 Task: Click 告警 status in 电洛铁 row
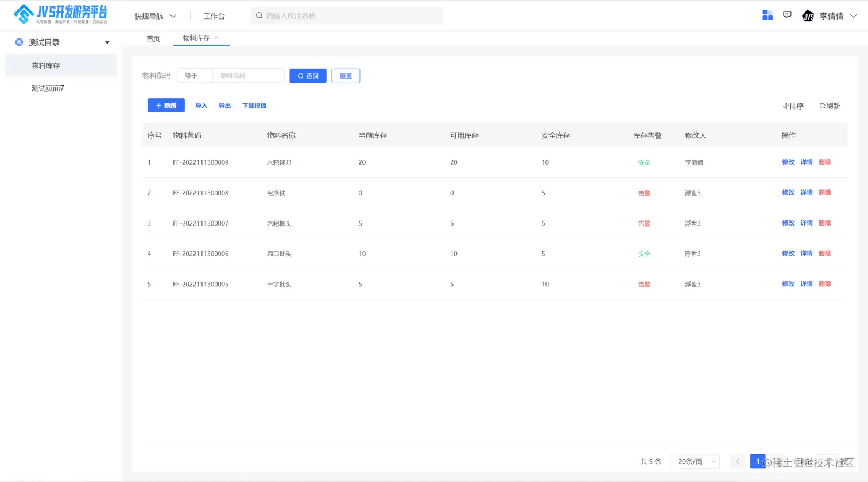[x=644, y=193]
